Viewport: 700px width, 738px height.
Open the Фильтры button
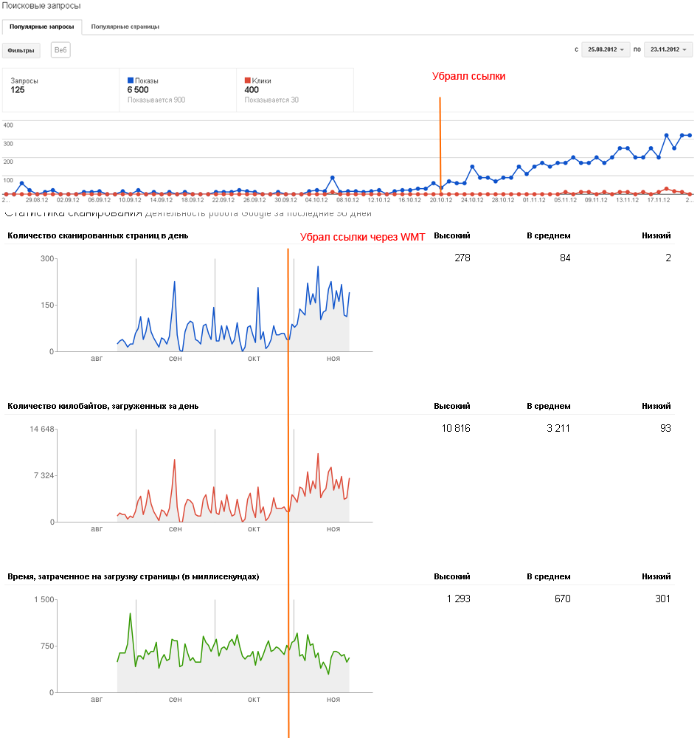point(21,50)
